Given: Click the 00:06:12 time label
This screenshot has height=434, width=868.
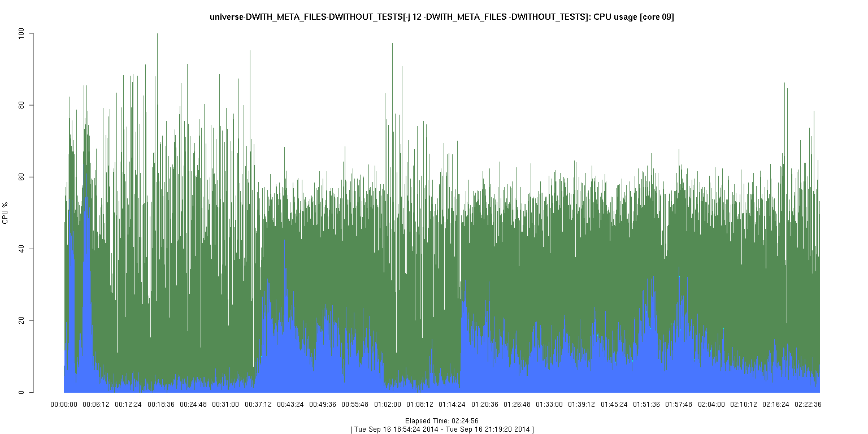Looking at the screenshot, I should (x=96, y=405).
